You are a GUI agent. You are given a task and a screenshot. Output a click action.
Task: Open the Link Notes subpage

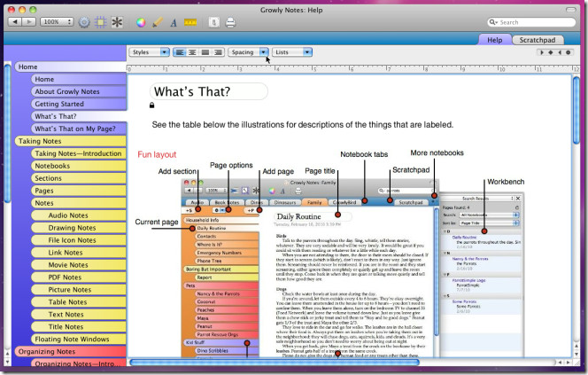point(79,253)
